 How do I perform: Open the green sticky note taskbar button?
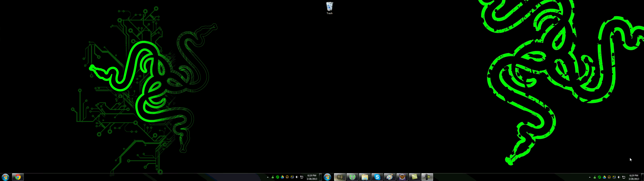[415, 177]
